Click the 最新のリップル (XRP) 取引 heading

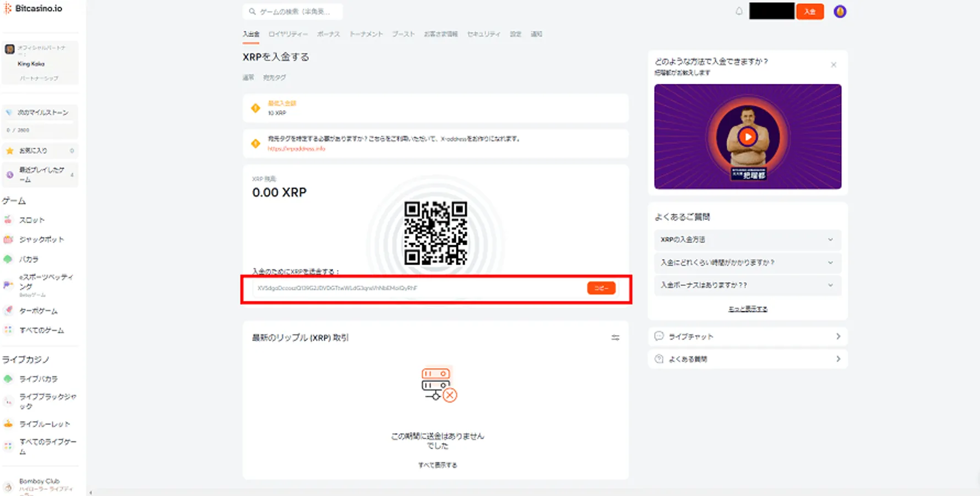[300, 337]
